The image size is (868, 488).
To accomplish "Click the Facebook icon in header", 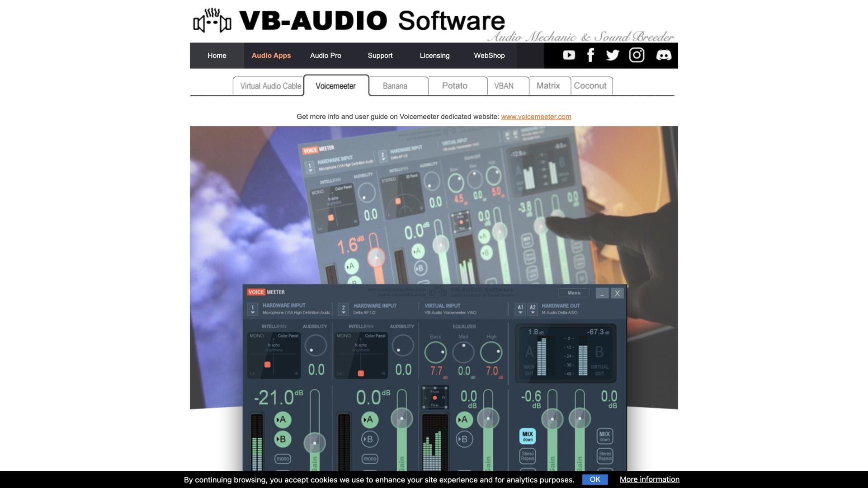I will point(590,55).
